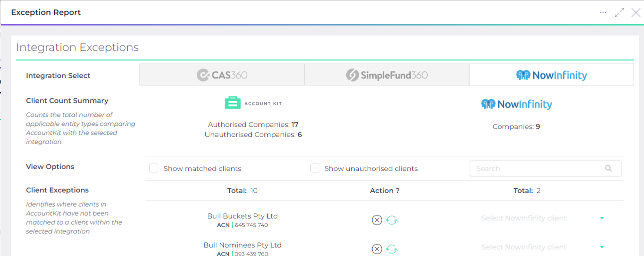Click the Integration Exceptions heading

pyautogui.click(x=77, y=47)
